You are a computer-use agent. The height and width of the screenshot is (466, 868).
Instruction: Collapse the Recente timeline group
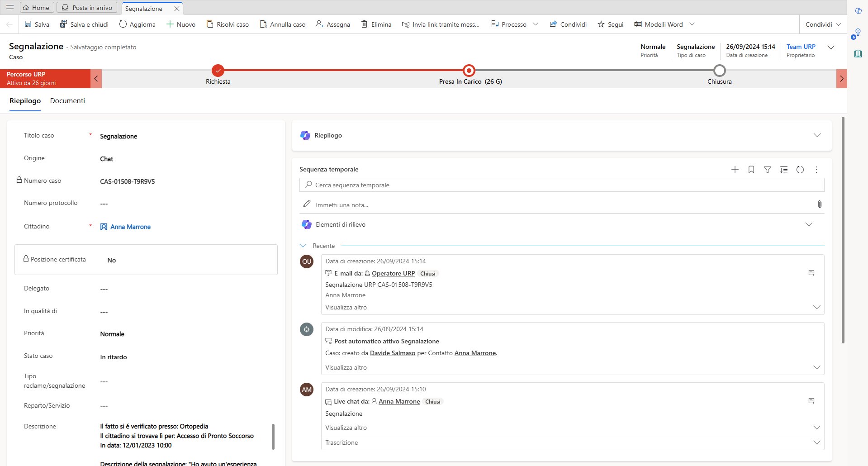[303, 246]
